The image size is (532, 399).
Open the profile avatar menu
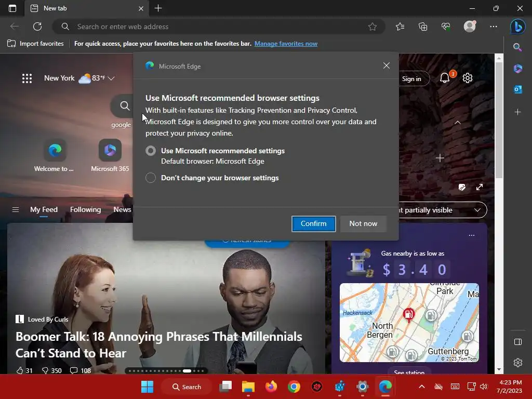click(470, 26)
